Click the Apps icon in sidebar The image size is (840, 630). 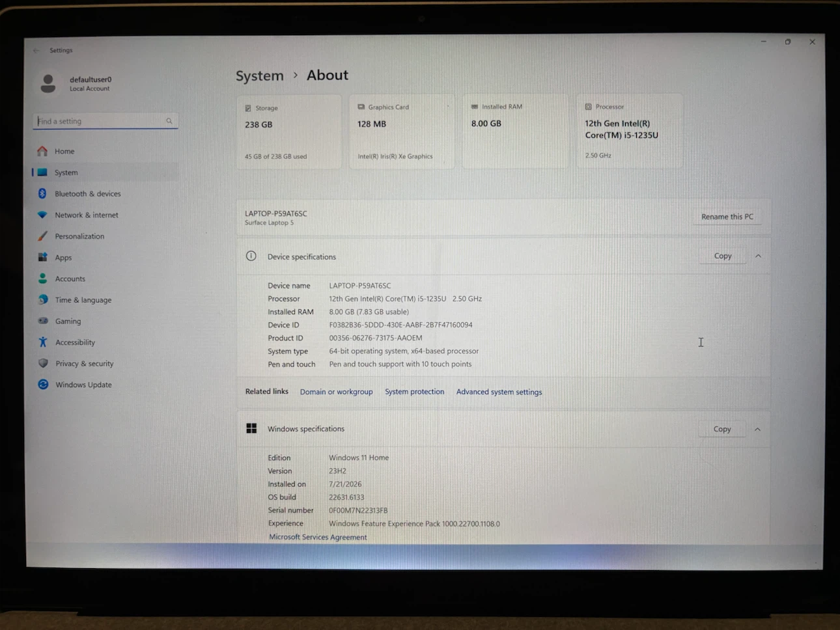42,257
